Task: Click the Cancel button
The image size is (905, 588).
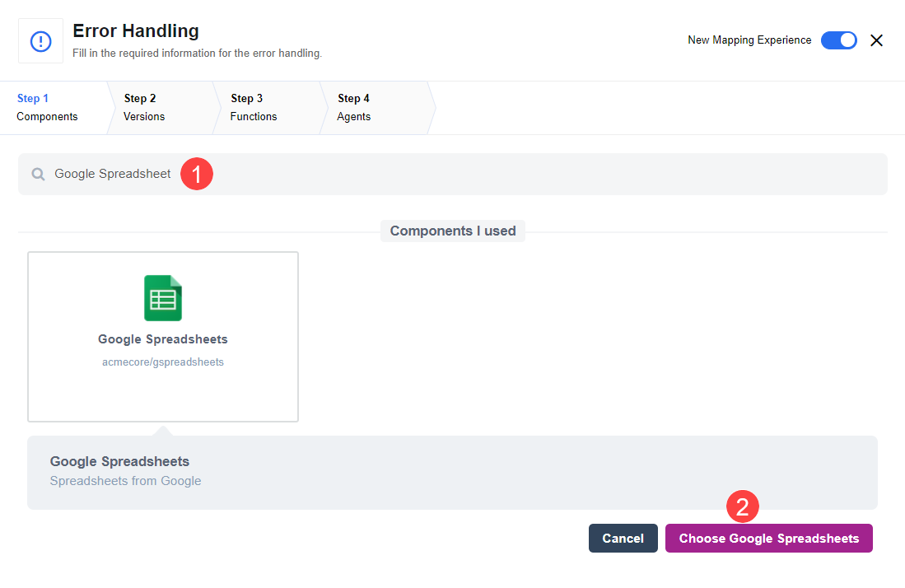Action: coord(623,538)
